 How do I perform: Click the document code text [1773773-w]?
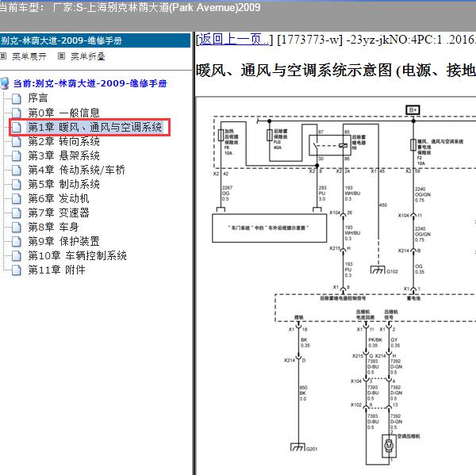[x=309, y=40]
